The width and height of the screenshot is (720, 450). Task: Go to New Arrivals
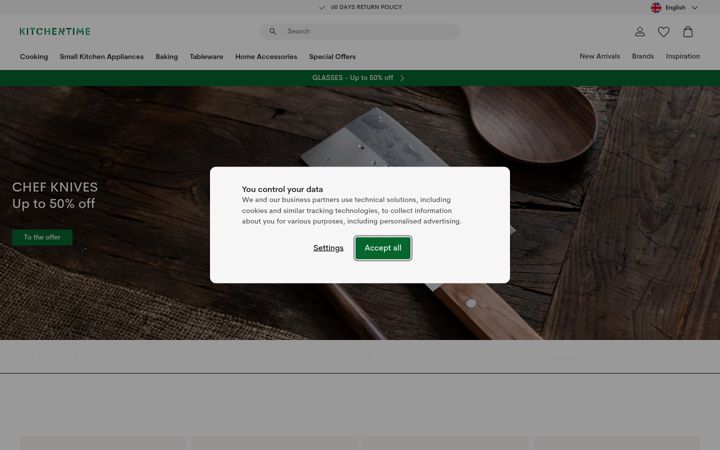click(600, 56)
